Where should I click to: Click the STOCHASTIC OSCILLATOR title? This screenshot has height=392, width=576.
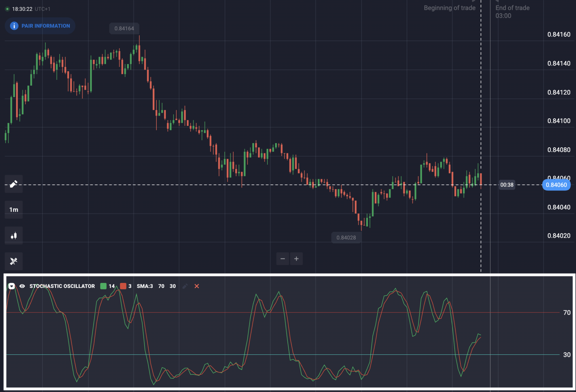[x=62, y=286]
